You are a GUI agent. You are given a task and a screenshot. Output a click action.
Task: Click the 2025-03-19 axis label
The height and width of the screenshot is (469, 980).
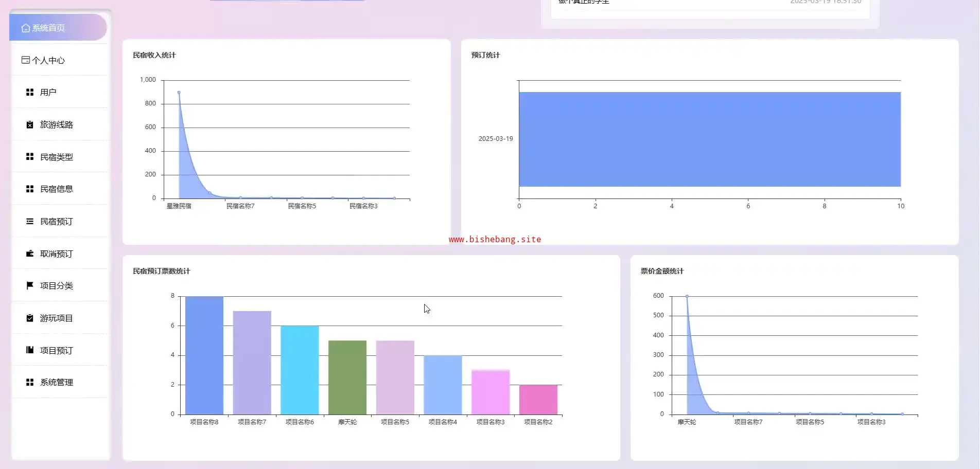point(496,139)
